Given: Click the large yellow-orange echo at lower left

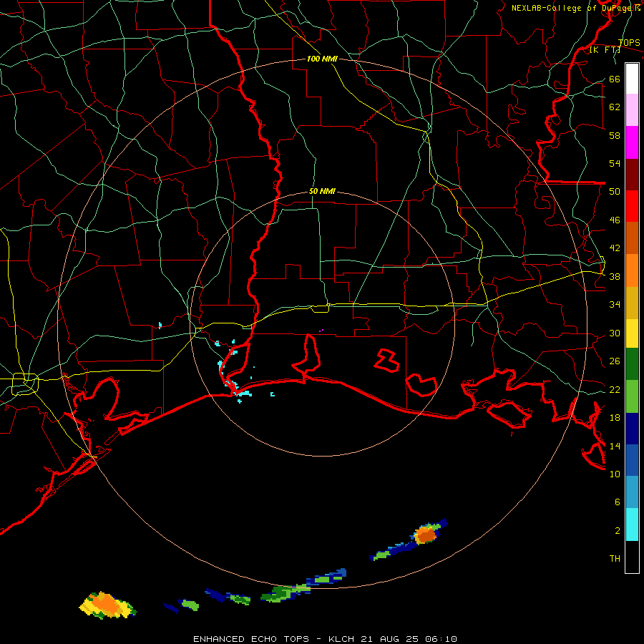Looking at the screenshot, I should coord(107,605).
